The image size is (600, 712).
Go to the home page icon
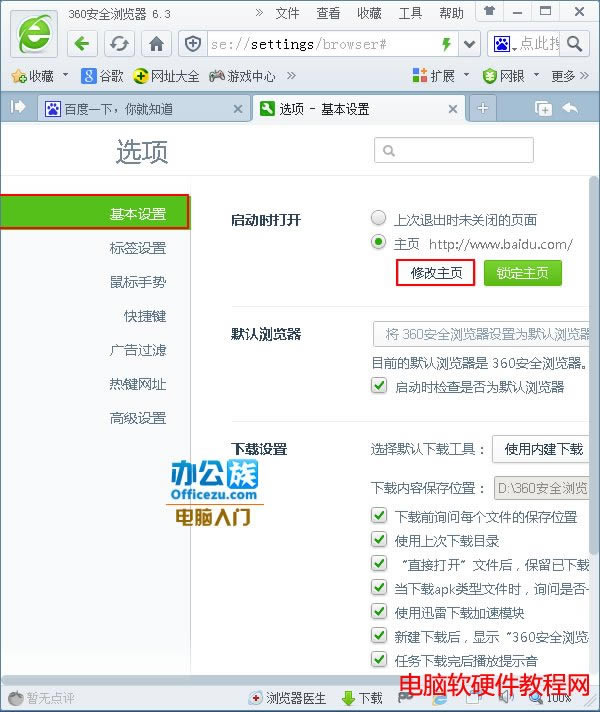[156, 44]
